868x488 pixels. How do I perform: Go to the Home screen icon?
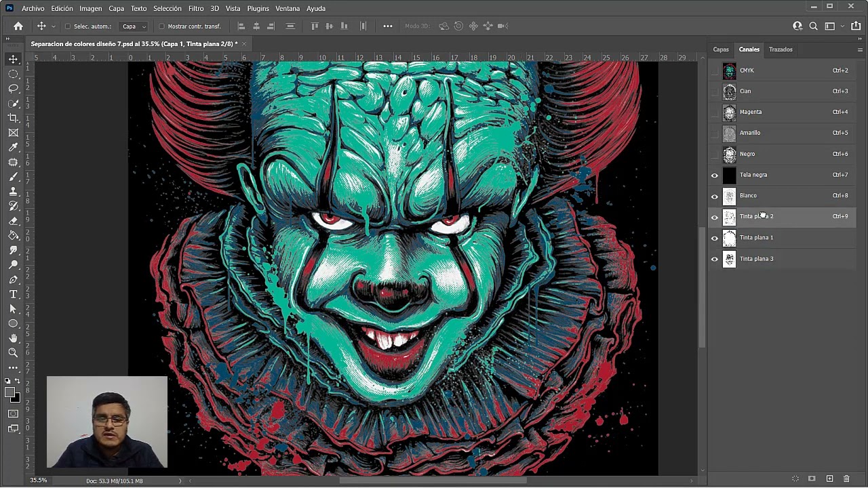tap(18, 26)
